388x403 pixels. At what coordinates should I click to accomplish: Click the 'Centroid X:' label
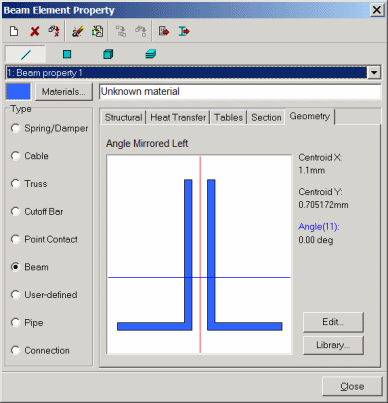click(320, 157)
